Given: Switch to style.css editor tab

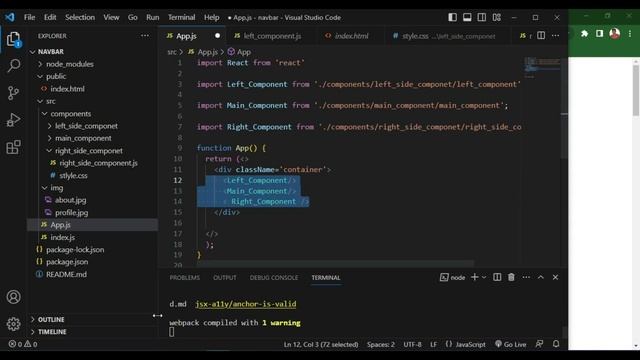Looking at the screenshot, I should (448, 36).
